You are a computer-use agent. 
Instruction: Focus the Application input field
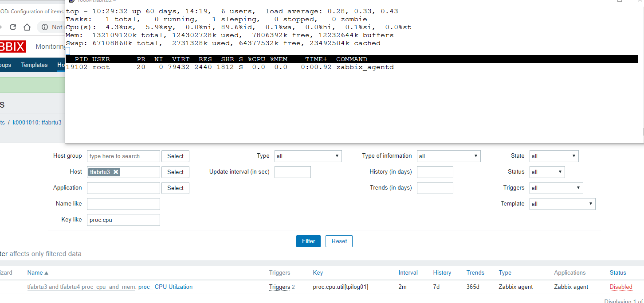tap(123, 188)
